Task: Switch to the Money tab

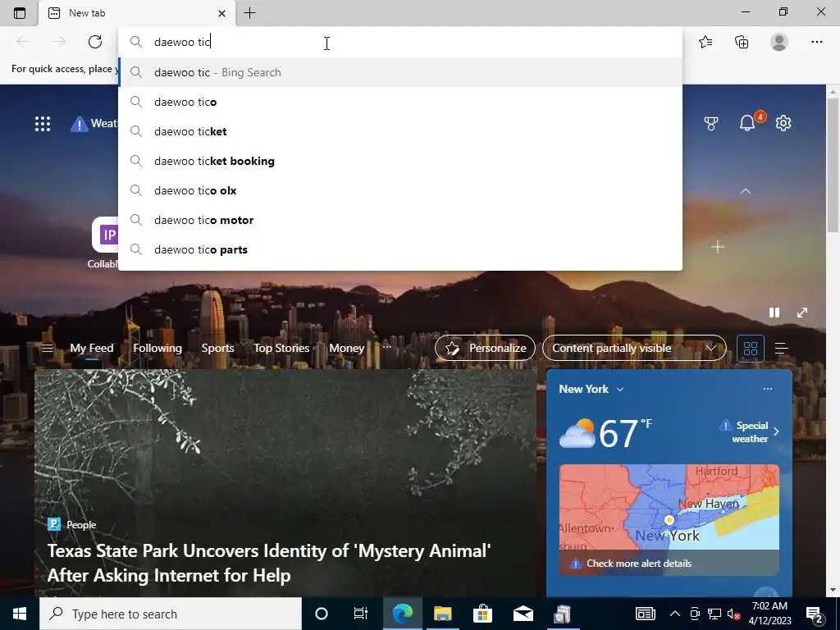Action: point(347,348)
